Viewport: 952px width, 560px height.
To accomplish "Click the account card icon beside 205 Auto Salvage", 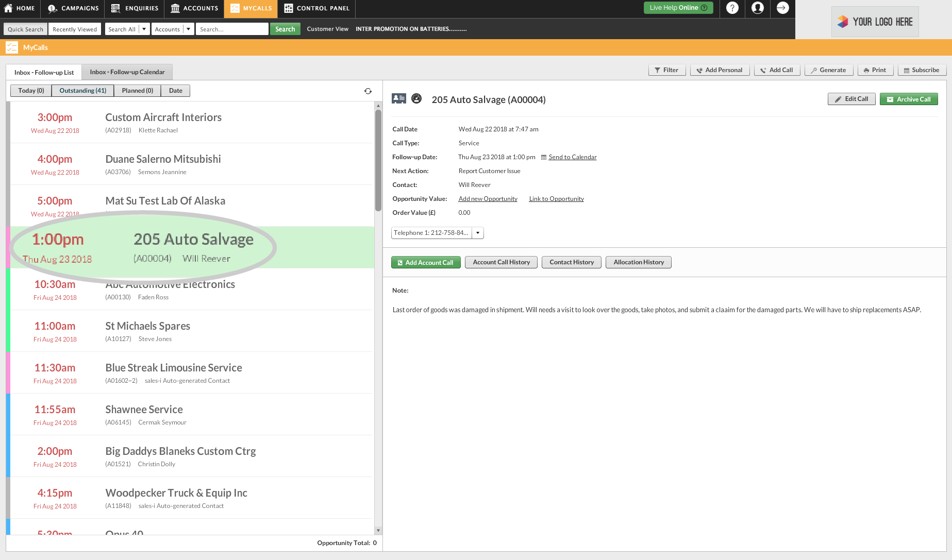I will (399, 99).
